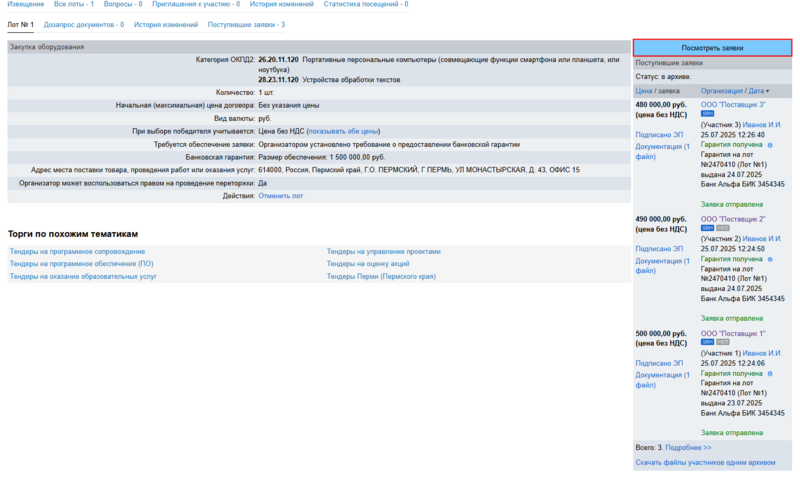Click the SRM badge under ООО "Поставщик 3"
The image size is (800, 477).
[707, 113]
